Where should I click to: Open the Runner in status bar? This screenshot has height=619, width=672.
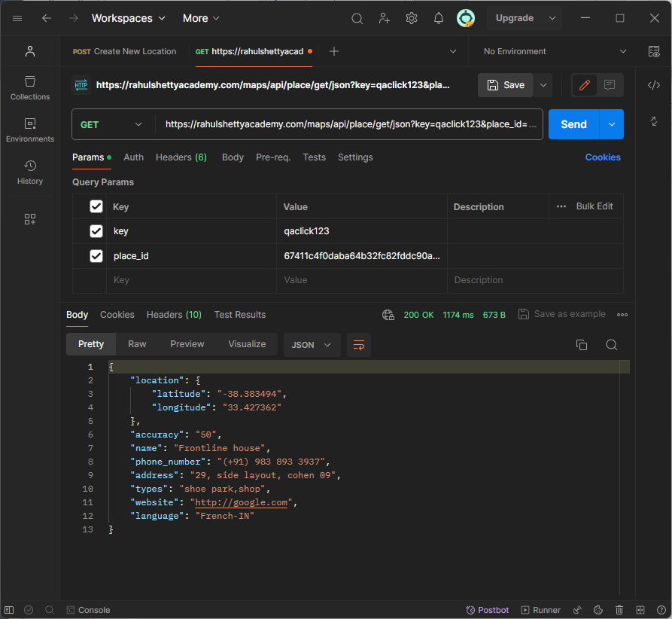point(540,610)
